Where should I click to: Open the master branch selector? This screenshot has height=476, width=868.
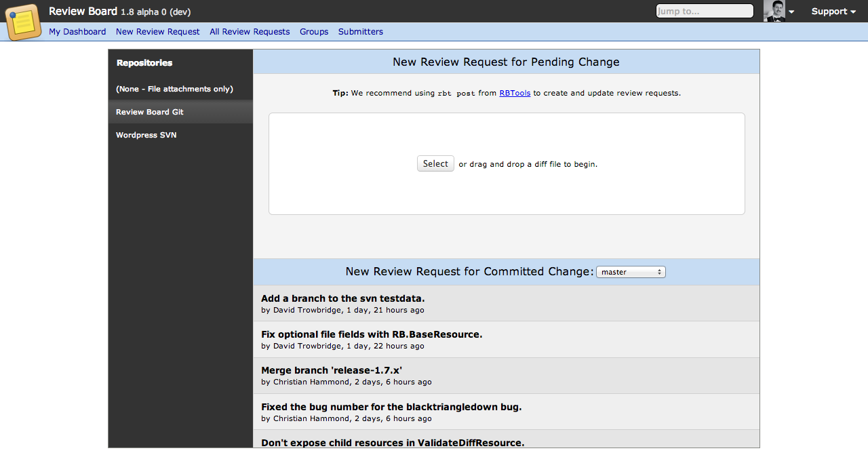coord(631,271)
